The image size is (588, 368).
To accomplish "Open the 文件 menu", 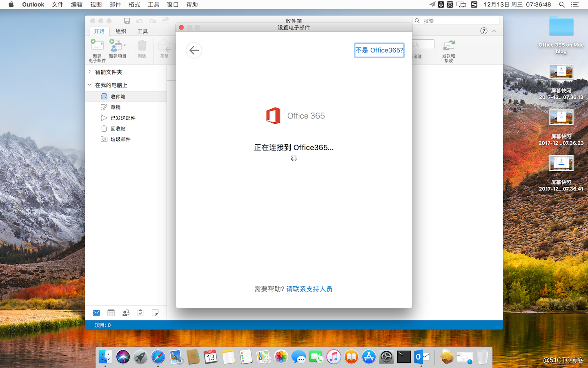I will pyautogui.click(x=58, y=4).
